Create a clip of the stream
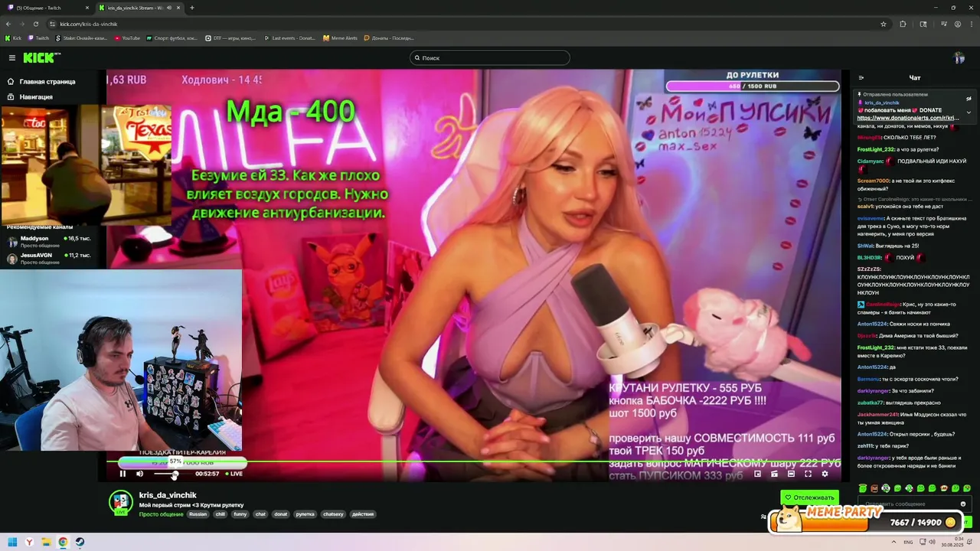 coord(774,474)
